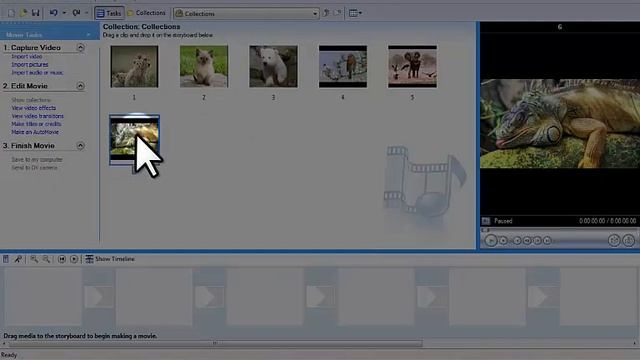Click the Import video link
Image resolution: width=640 pixels, height=360 pixels.
pos(27,56)
